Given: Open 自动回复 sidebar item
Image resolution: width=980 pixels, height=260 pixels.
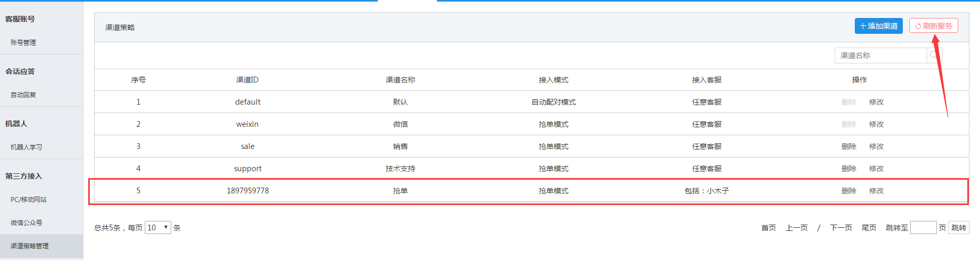Looking at the screenshot, I should click(23, 95).
